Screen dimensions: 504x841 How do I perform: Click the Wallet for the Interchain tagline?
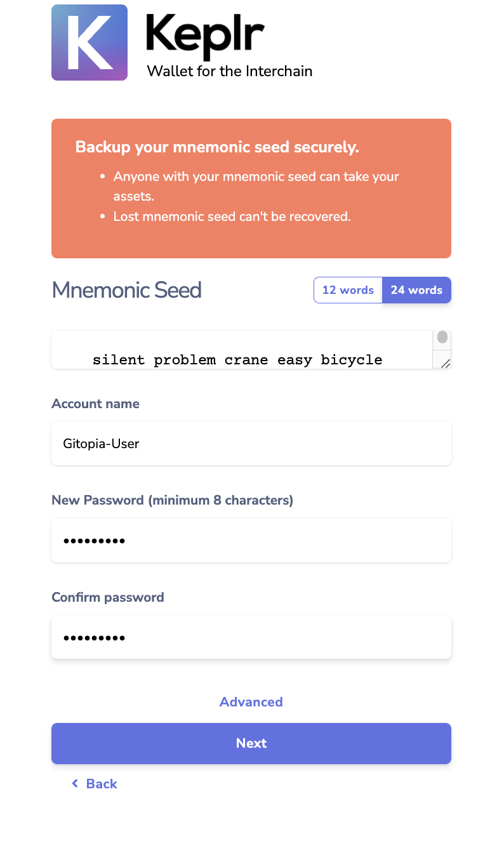230,71
